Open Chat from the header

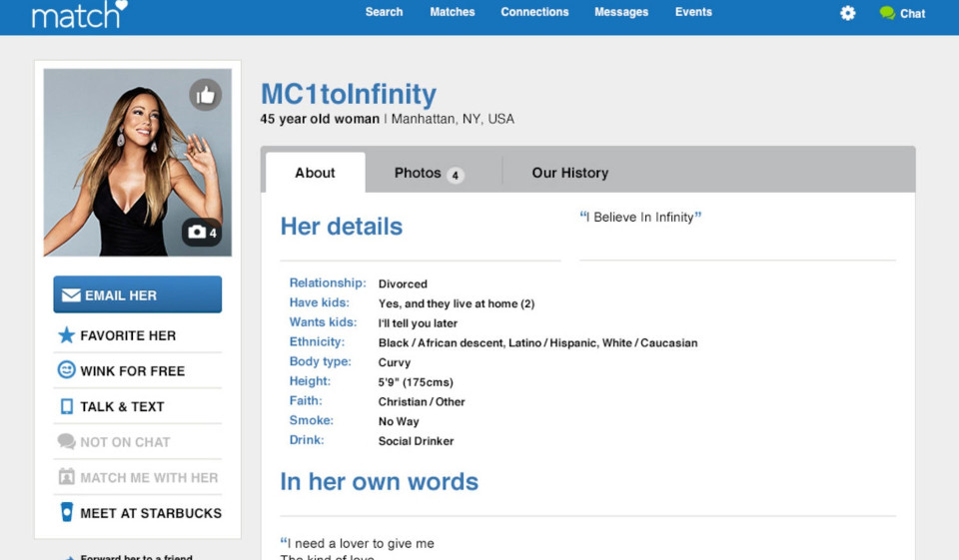(903, 13)
